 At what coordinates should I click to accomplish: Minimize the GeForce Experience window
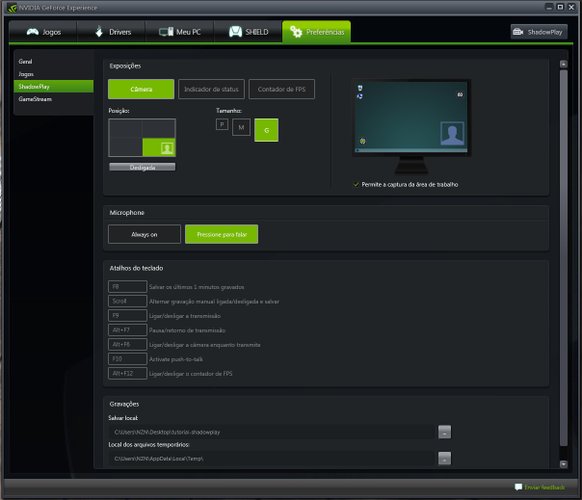click(549, 7)
